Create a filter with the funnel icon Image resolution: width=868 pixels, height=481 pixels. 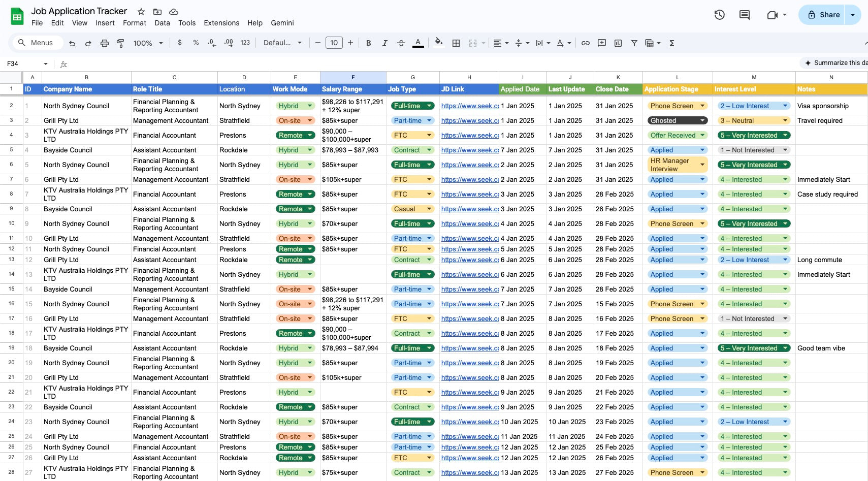point(634,43)
